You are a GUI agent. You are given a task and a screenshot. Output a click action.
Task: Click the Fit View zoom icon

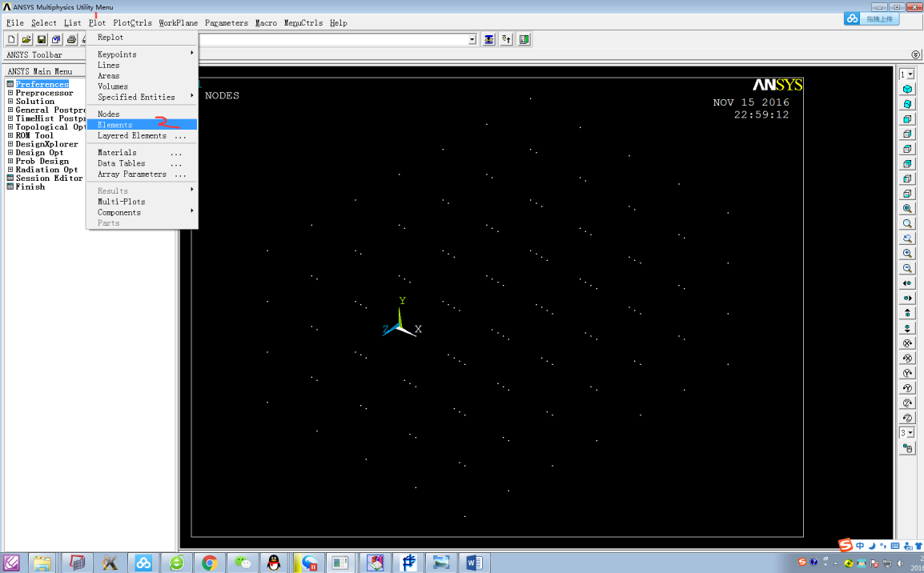[907, 208]
